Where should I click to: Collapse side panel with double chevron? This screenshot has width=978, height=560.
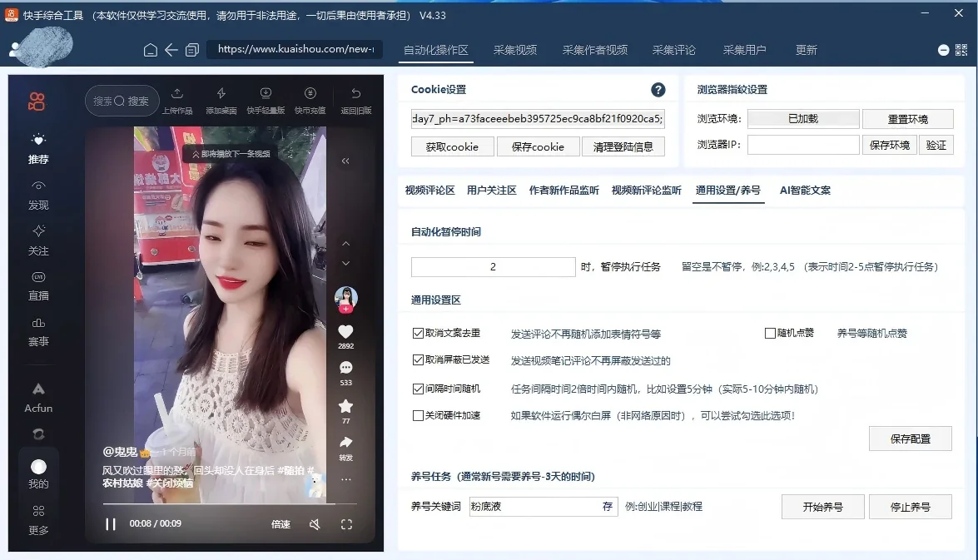[345, 161]
